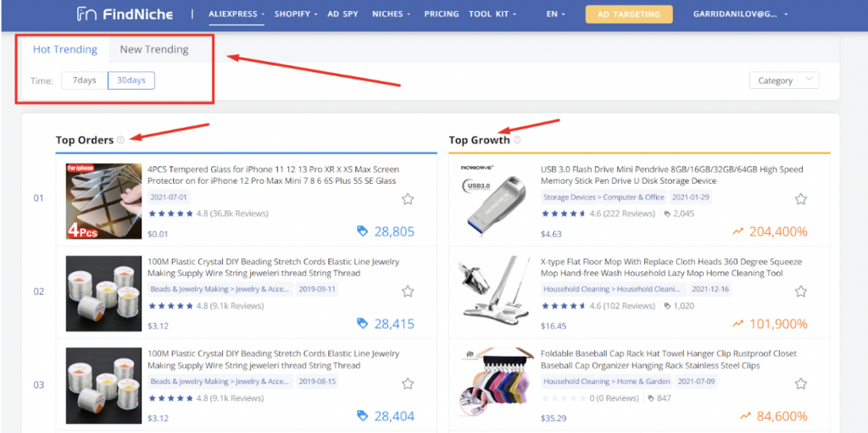Open the Category dropdown

784,80
